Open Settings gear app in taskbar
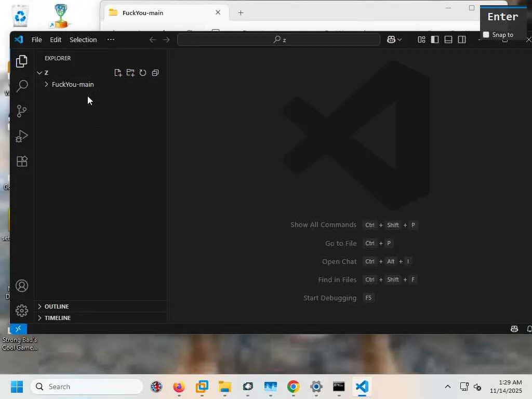Image resolution: width=532 pixels, height=399 pixels. tap(316, 387)
